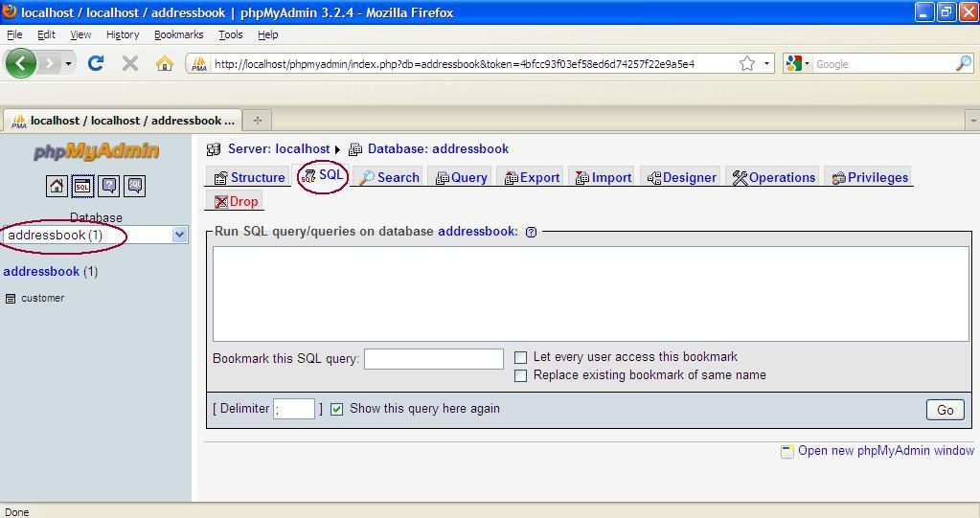Click the customer table browse icon
This screenshot has height=518, width=980.
10,299
